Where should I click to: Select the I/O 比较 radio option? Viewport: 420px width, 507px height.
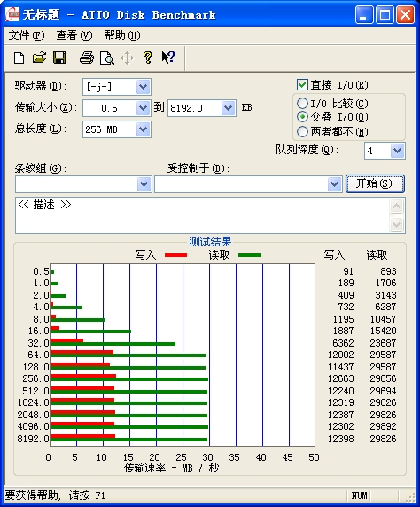pyautogui.click(x=302, y=104)
